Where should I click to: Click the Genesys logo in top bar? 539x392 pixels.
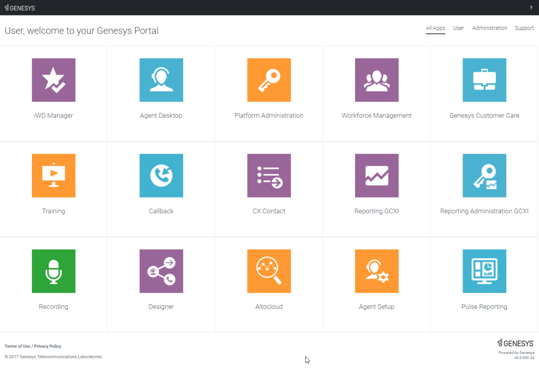(20, 8)
